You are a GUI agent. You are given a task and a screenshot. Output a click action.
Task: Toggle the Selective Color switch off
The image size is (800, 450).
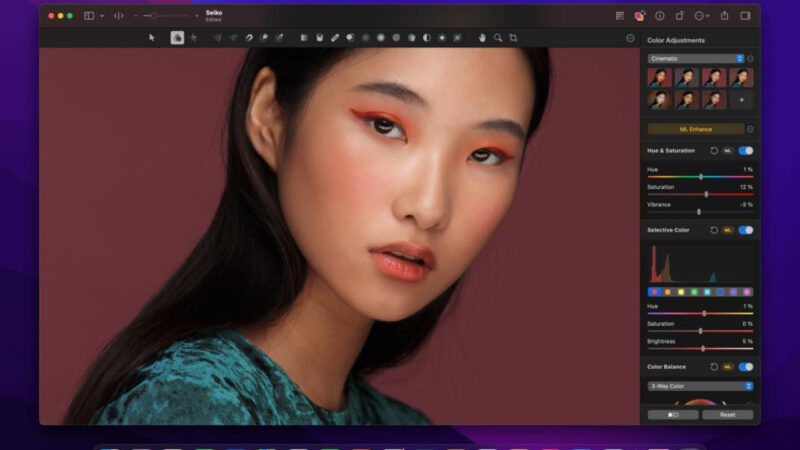745,230
